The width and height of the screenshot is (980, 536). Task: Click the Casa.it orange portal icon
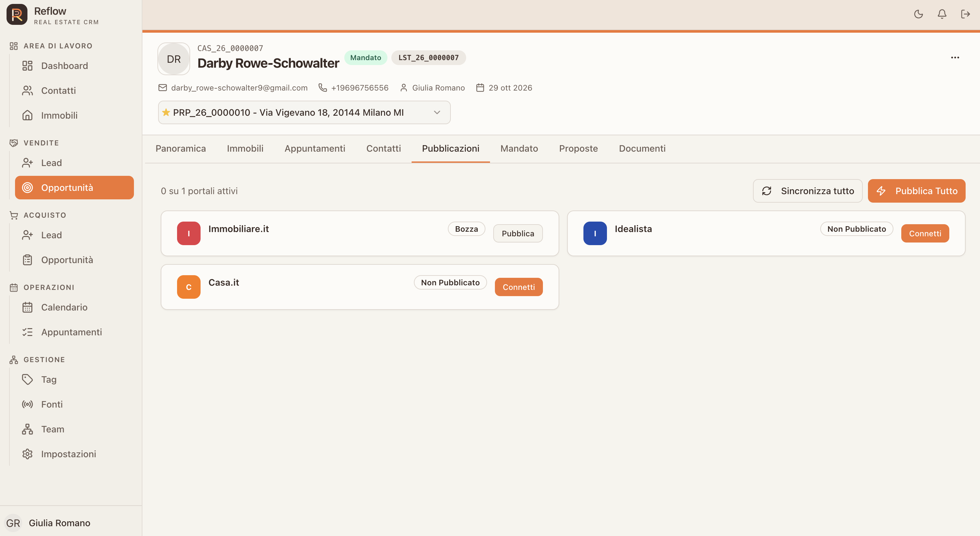tap(189, 287)
